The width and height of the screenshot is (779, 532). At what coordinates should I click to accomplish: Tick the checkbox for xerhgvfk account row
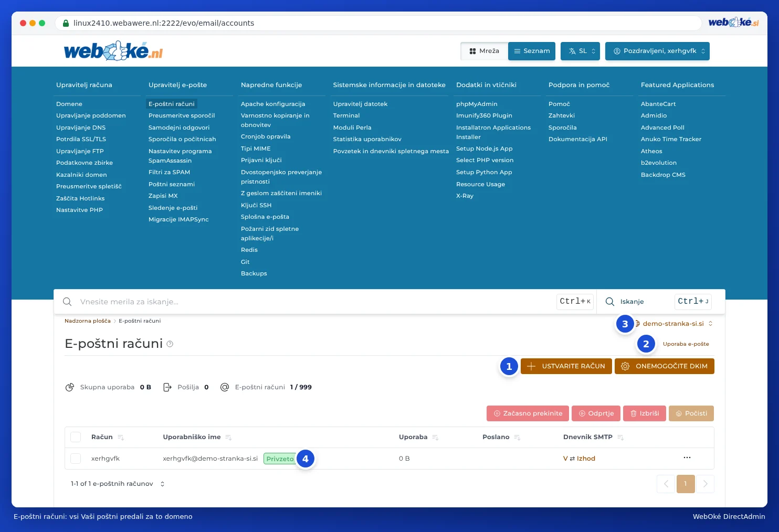(76, 459)
